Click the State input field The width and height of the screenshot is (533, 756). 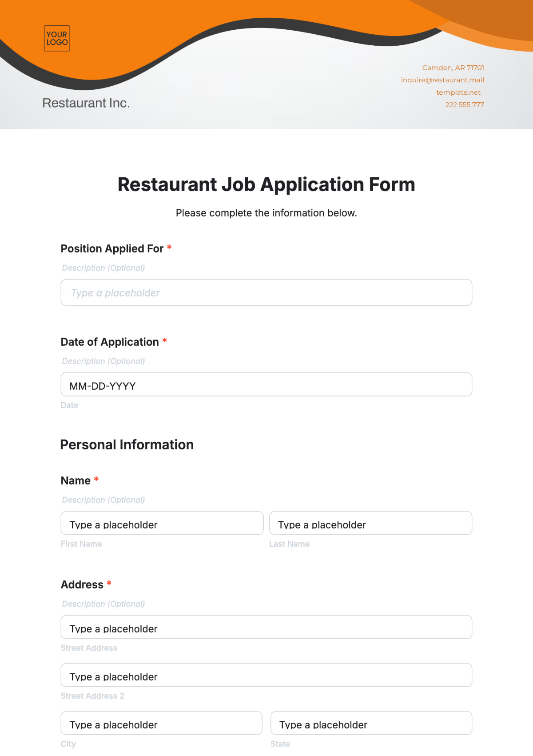click(x=371, y=723)
